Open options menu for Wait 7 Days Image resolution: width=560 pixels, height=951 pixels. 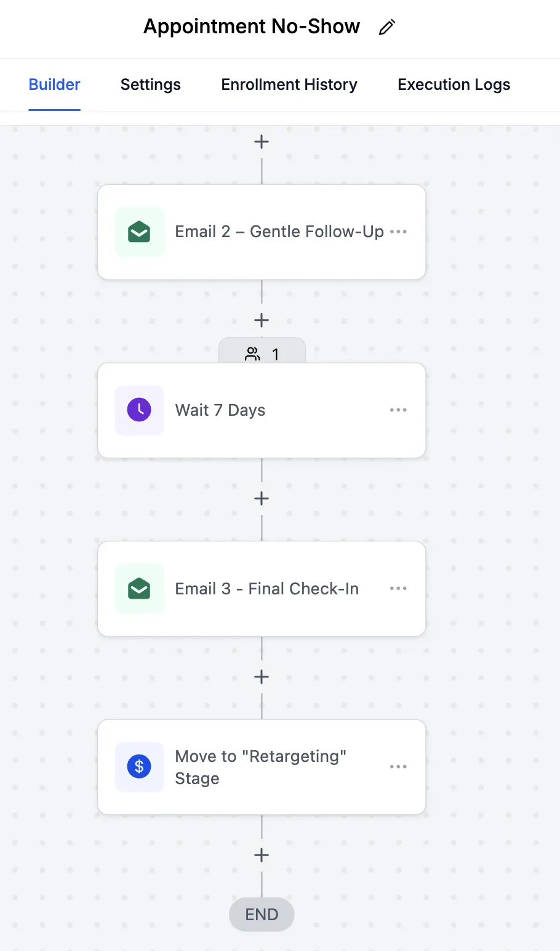(398, 410)
